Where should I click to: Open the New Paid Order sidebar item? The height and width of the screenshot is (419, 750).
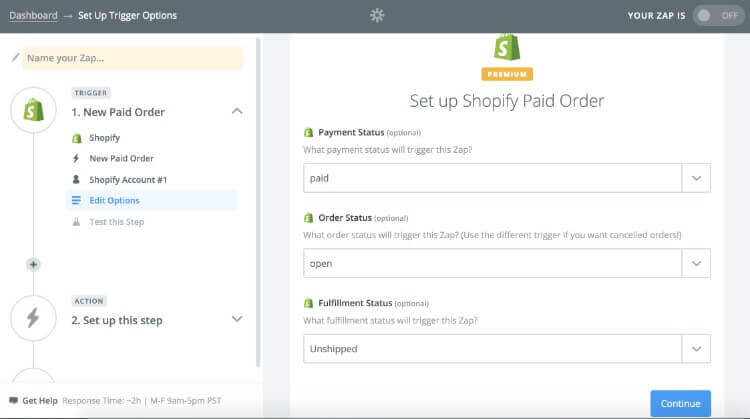pyautogui.click(x=121, y=158)
